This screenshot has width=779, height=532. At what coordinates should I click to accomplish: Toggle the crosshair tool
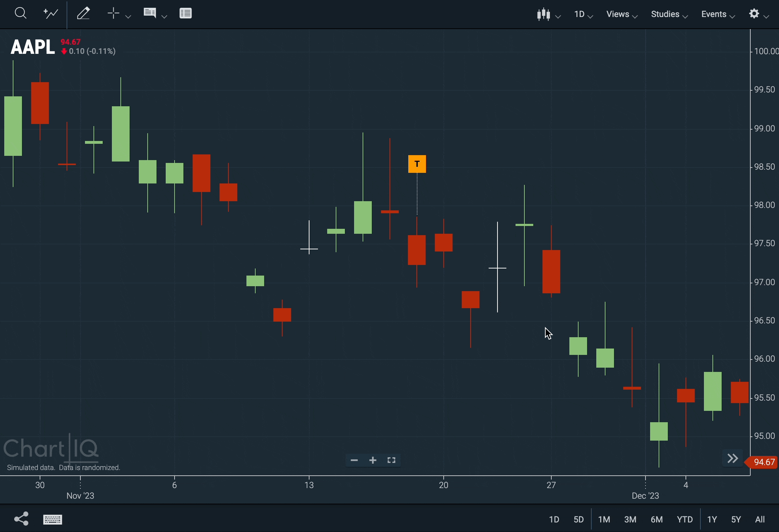(113, 13)
